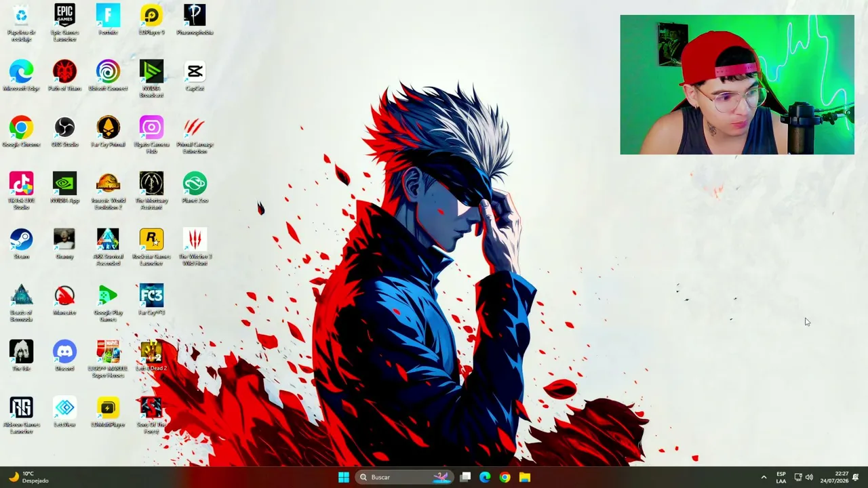Viewport: 868px width, 488px height.
Task: Click the network status tray icon
Action: click(x=798, y=477)
